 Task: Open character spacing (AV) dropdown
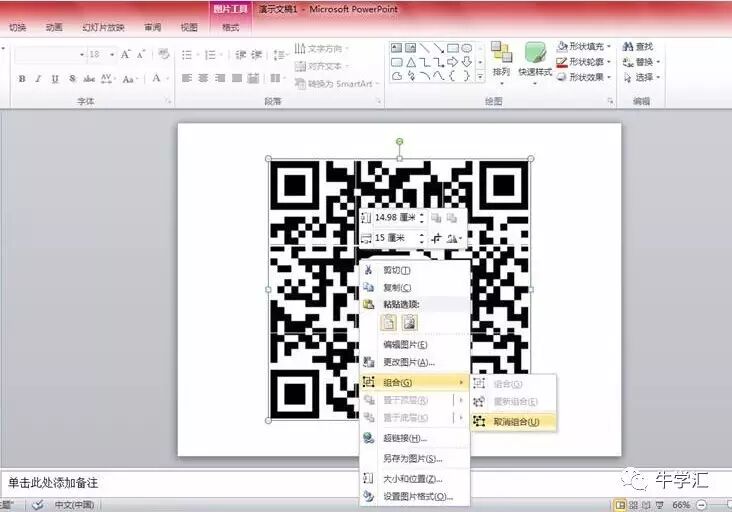tap(107, 78)
